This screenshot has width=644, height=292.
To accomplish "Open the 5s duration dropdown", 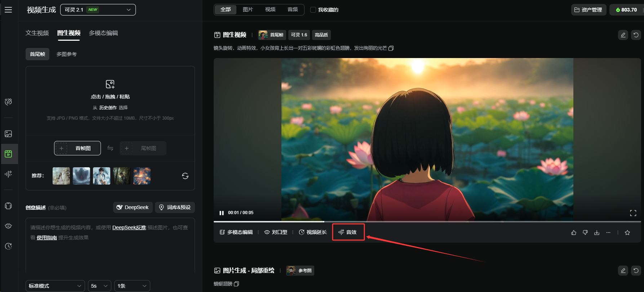I will coord(99,286).
